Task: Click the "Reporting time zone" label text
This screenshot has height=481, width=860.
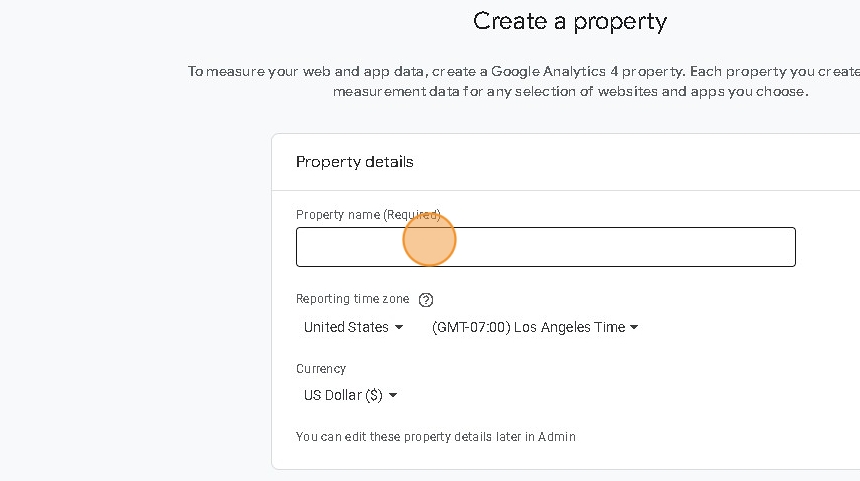Action: coord(353,299)
